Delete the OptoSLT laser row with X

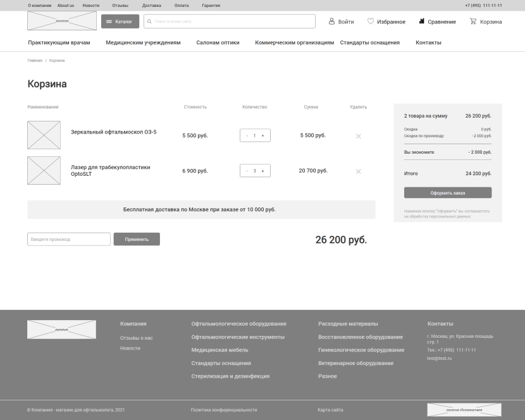coord(359,171)
